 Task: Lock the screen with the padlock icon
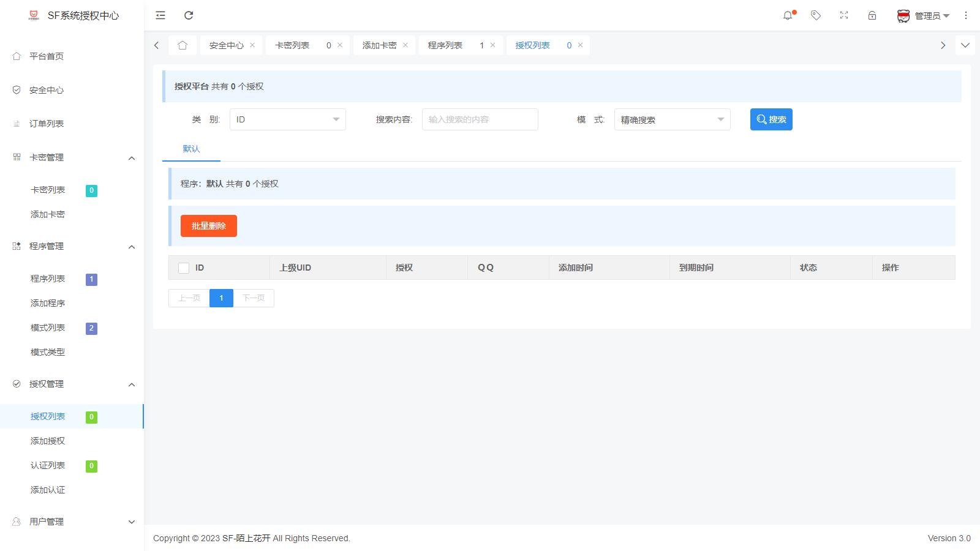click(x=872, y=15)
